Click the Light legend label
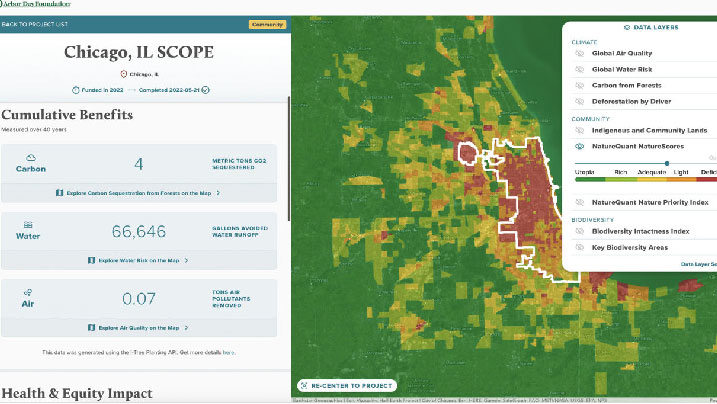This screenshot has width=717, height=404. 681,172
